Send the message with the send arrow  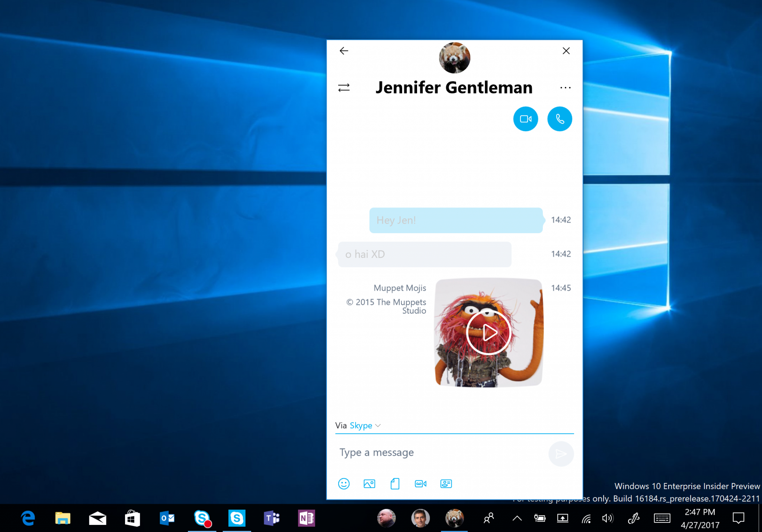[561, 454]
